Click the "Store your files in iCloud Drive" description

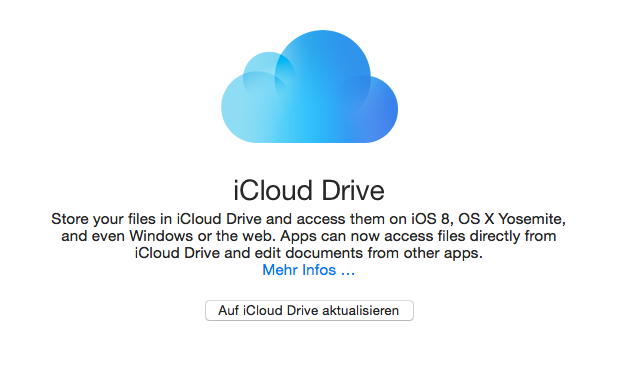[x=308, y=236]
